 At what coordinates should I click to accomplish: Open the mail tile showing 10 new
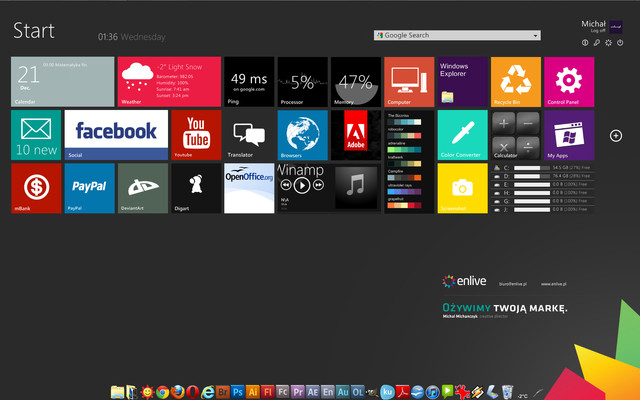click(x=36, y=135)
